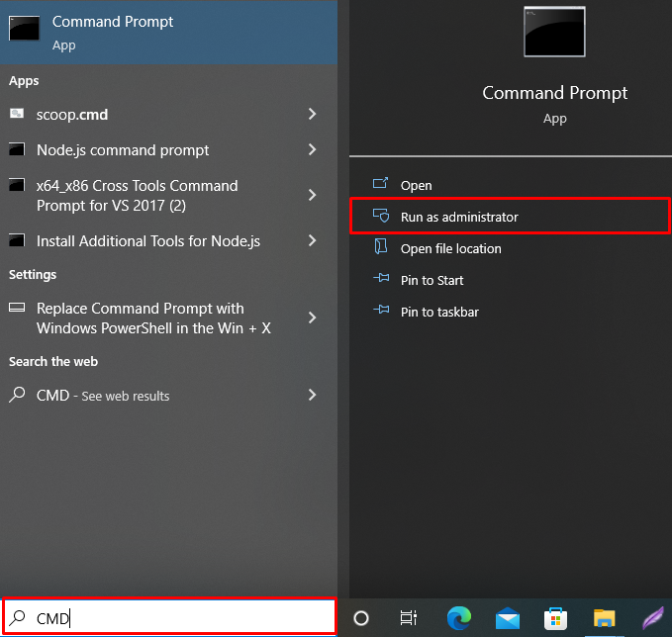Click the large Command Prompt preview icon
This screenshot has height=637, width=672.
[554, 32]
